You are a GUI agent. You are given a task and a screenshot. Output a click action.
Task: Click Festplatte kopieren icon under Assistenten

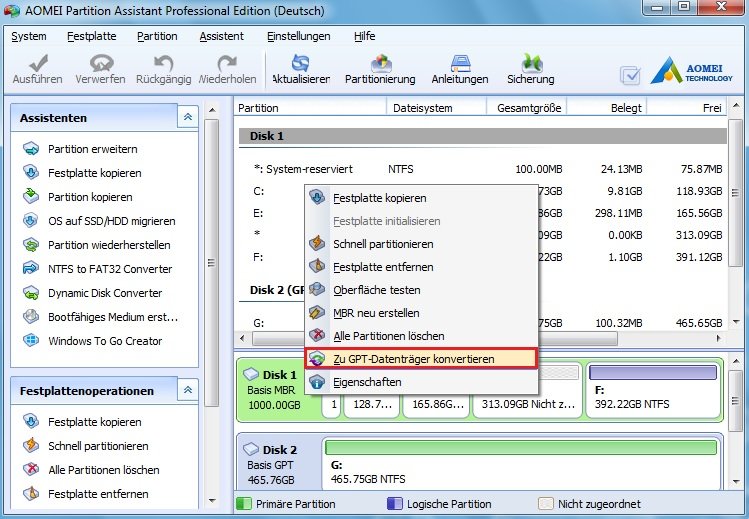click(x=31, y=172)
